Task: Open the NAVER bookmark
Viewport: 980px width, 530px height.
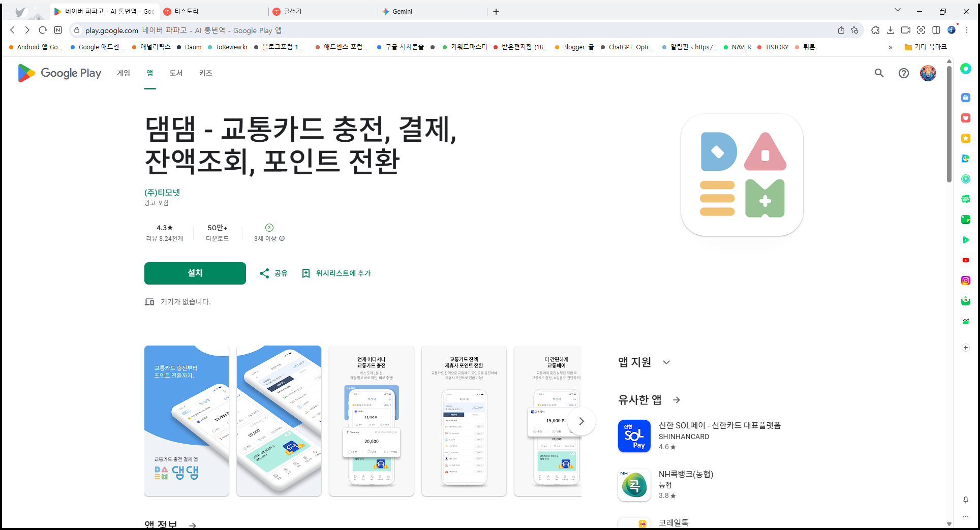Action: click(738, 47)
